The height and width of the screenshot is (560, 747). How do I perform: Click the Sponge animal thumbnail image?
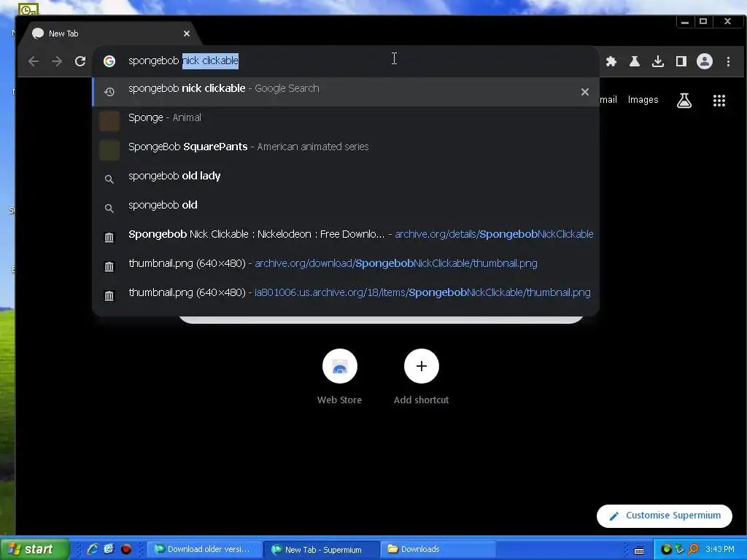pos(109,120)
